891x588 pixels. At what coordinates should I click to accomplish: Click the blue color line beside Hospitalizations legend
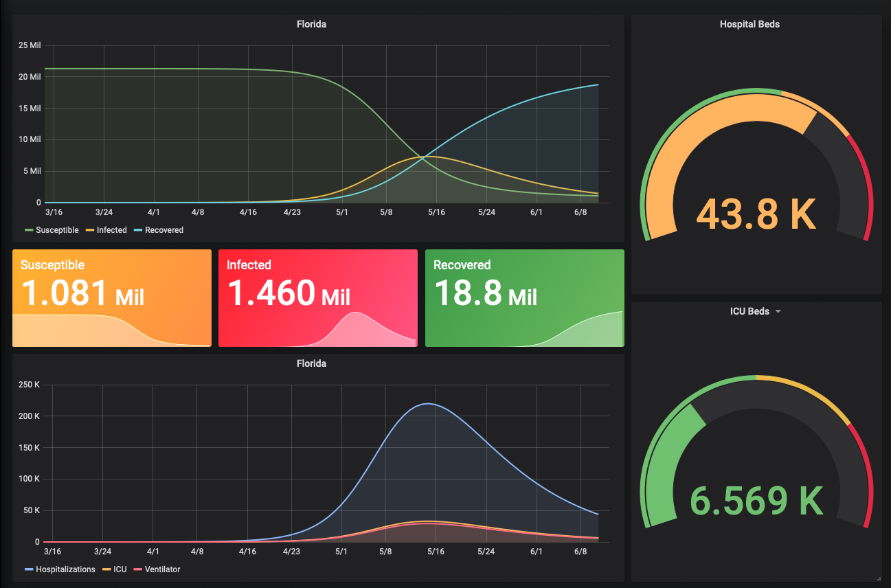(x=29, y=569)
